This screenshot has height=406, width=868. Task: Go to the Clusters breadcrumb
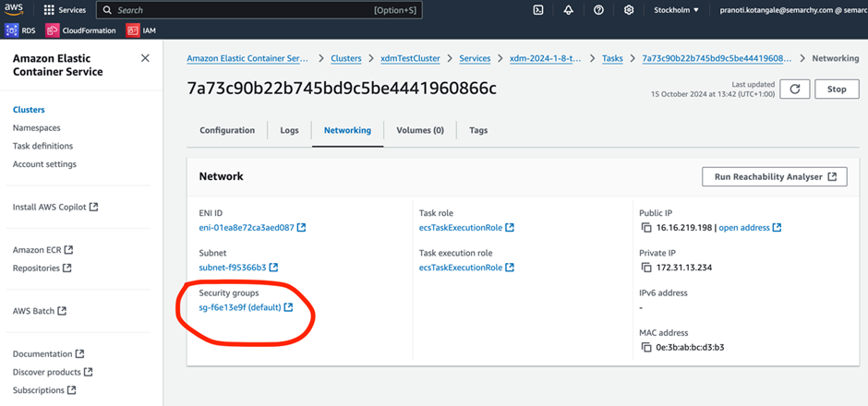346,58
